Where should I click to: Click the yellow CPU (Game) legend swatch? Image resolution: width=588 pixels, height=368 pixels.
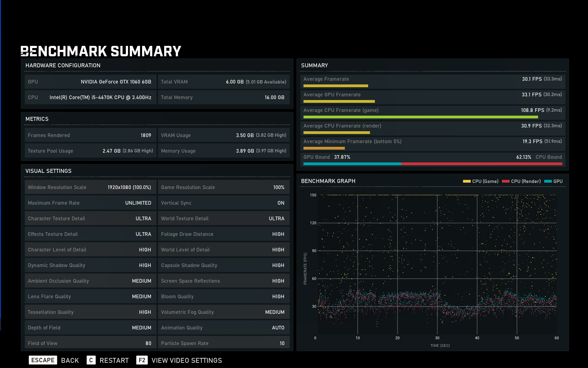click(466, 181)
